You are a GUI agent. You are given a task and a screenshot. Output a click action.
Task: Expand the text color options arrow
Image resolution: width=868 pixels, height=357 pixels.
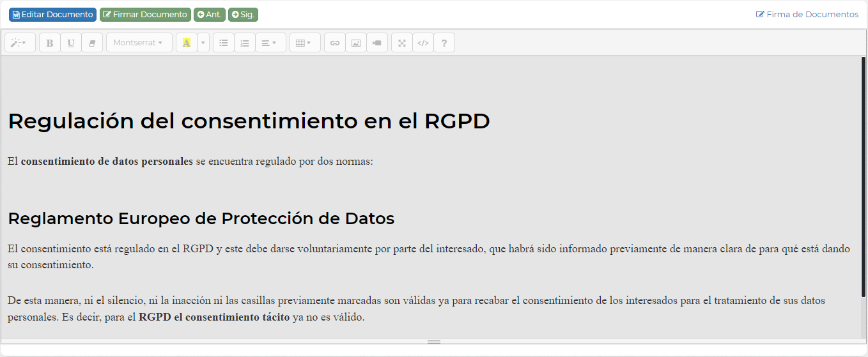203,43
